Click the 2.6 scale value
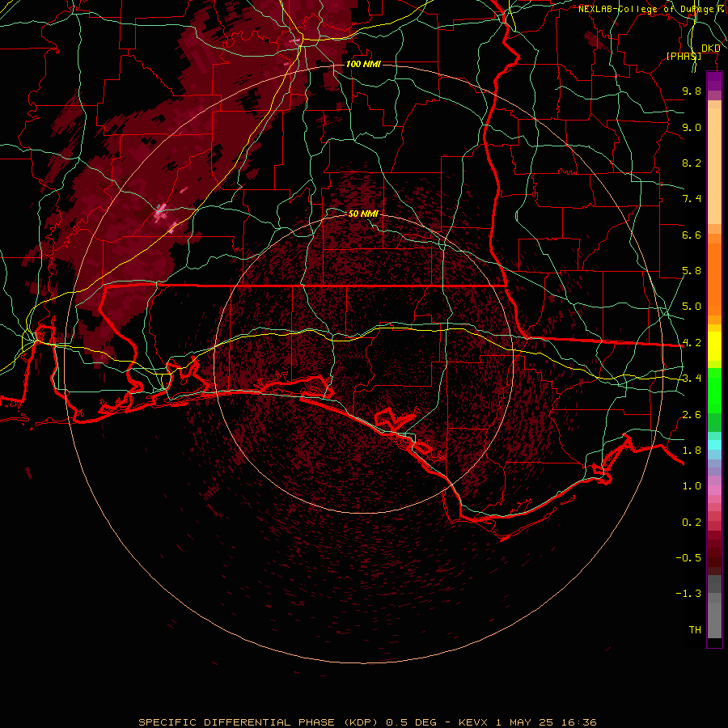 click(692, 414)
